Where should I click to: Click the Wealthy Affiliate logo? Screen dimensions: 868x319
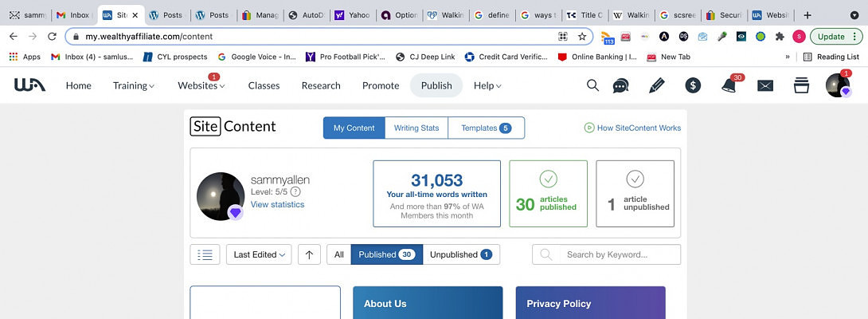click(30, 85)
